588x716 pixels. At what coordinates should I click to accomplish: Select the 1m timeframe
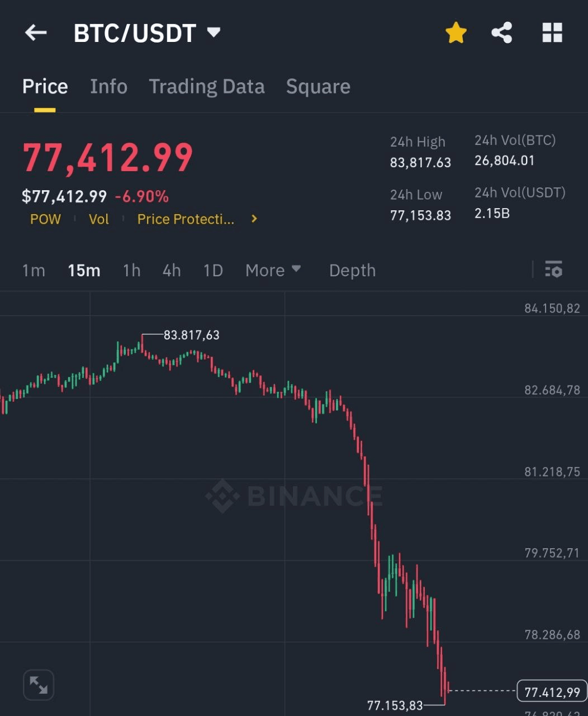[34, 270]
